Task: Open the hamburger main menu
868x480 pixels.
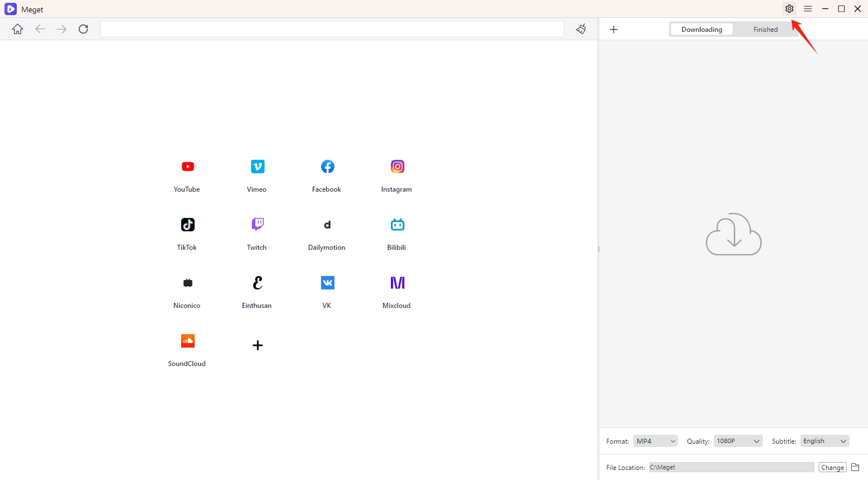Action: tap(808, 9)
